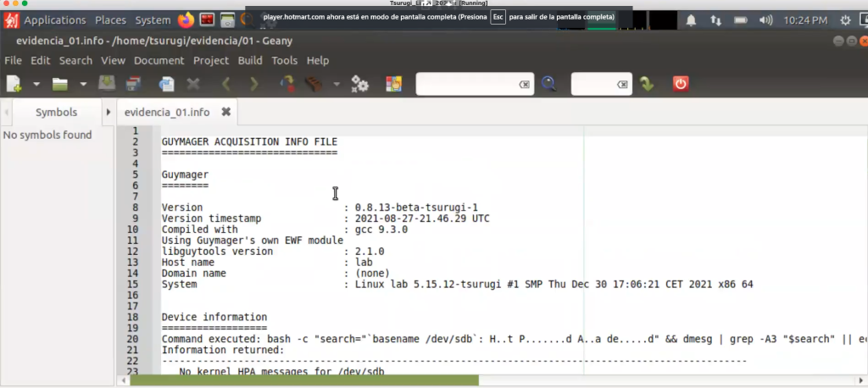The image size is (868, 388).
Task: Run or execute gears icon
Action: (x=359, y=84)
